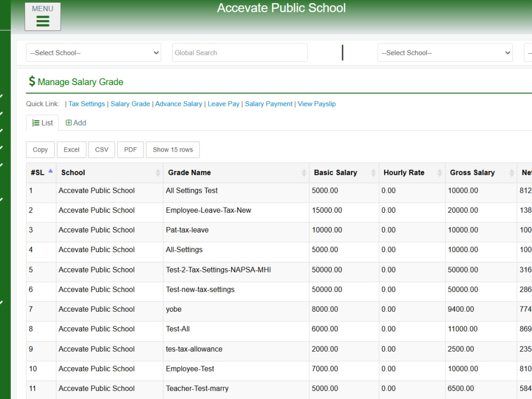Click the 11000.00 gross salary value

(462, 329)
